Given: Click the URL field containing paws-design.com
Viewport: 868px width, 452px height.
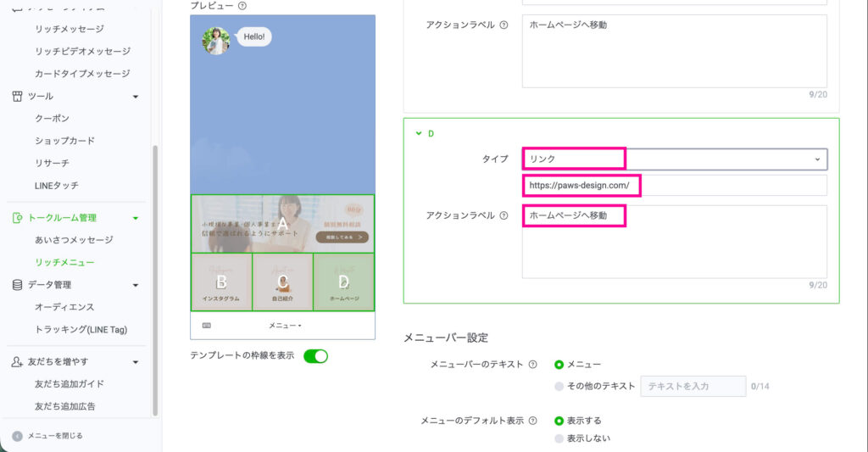Looking at the screenshot, I should pyautogui.click(x=674, y=186).
